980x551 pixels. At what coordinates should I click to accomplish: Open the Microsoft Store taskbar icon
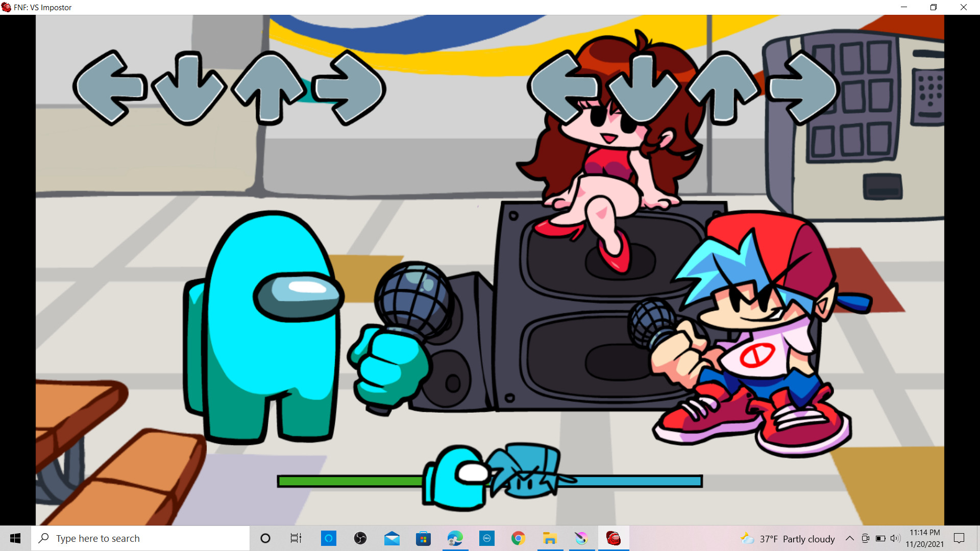tap(423, 538)
